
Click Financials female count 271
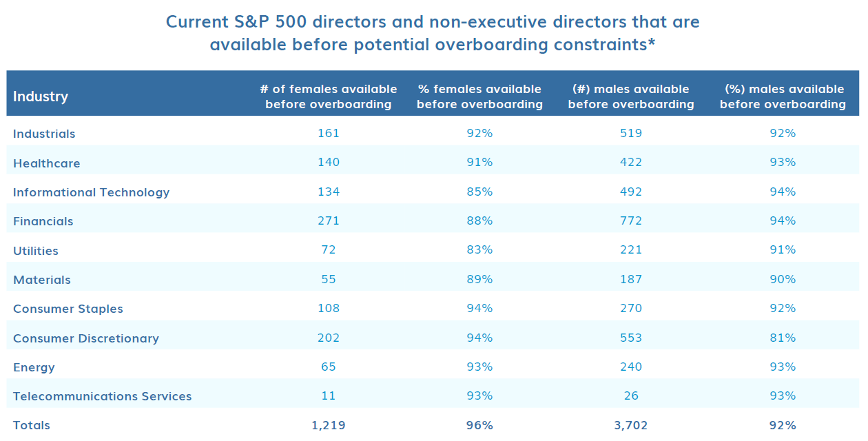click(x=329, y=221)
